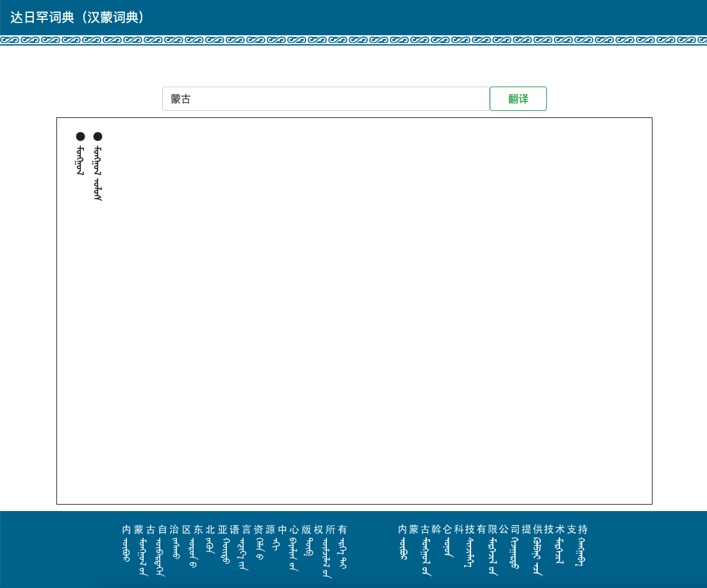Viewport: 707px width, 588px height.
Task: Select the single-word Mongolian translation result
Action: coord(80,160)
